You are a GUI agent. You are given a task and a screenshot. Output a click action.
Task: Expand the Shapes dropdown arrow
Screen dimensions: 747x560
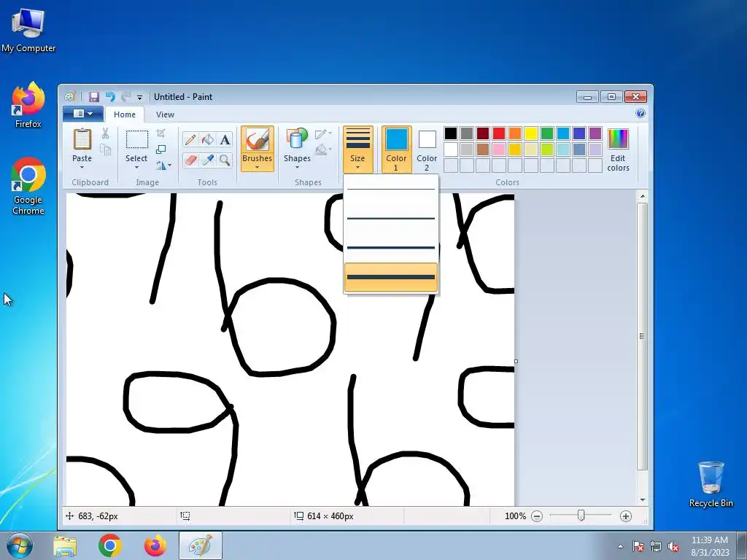pos(297,168)
